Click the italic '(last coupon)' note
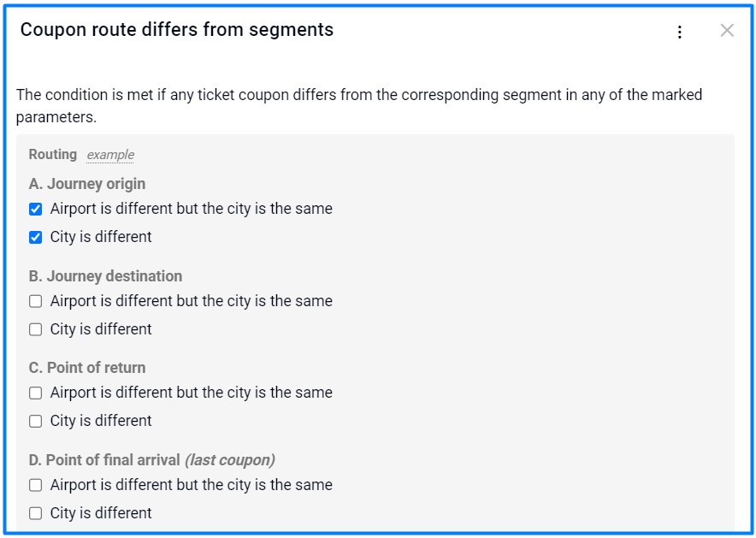 click(230, 460)
